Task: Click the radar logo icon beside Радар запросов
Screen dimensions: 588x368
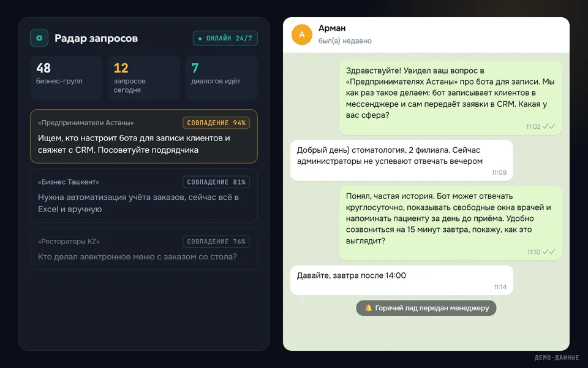Action: click(39, 38)
